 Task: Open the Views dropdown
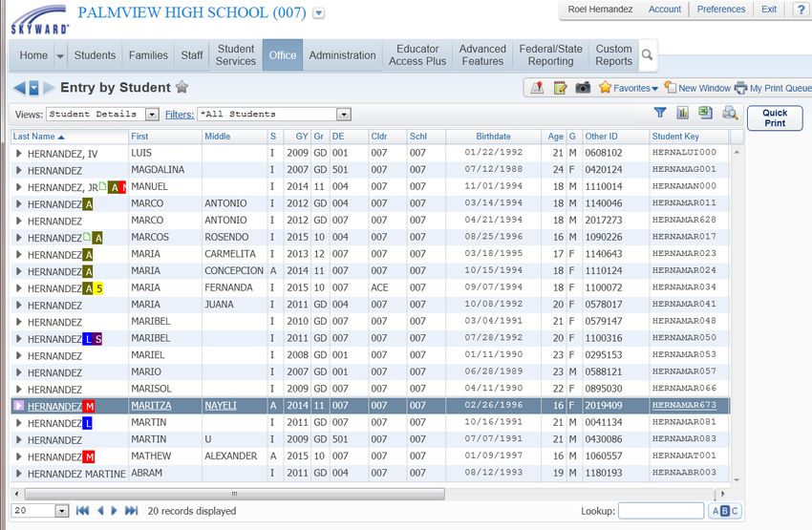pos(152,115)
